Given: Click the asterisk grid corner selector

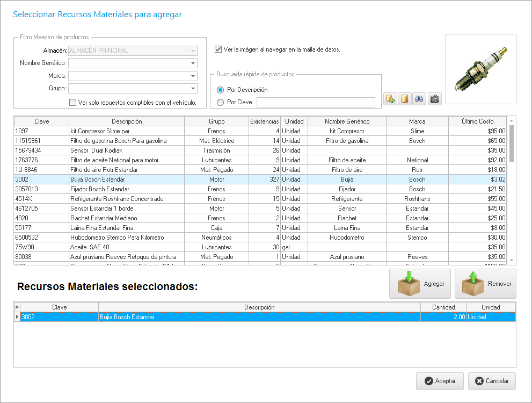Looking at the screenshot, I should (17, 307).
